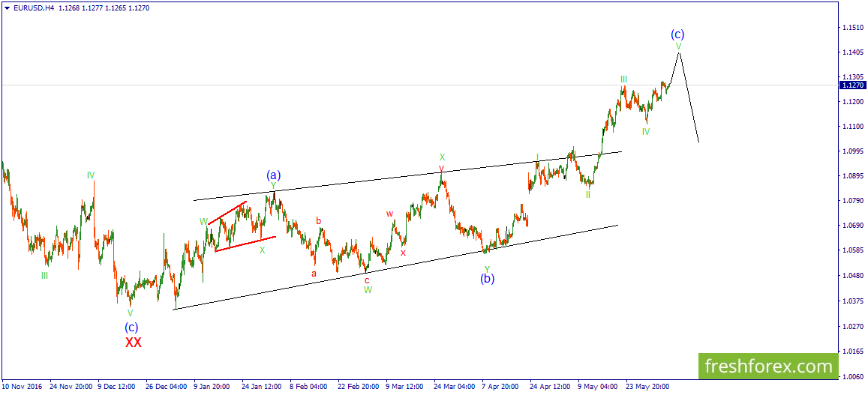Screen dimensions: 868x395
Task: Click the 1.1405 price axis label
Action: 852,52
